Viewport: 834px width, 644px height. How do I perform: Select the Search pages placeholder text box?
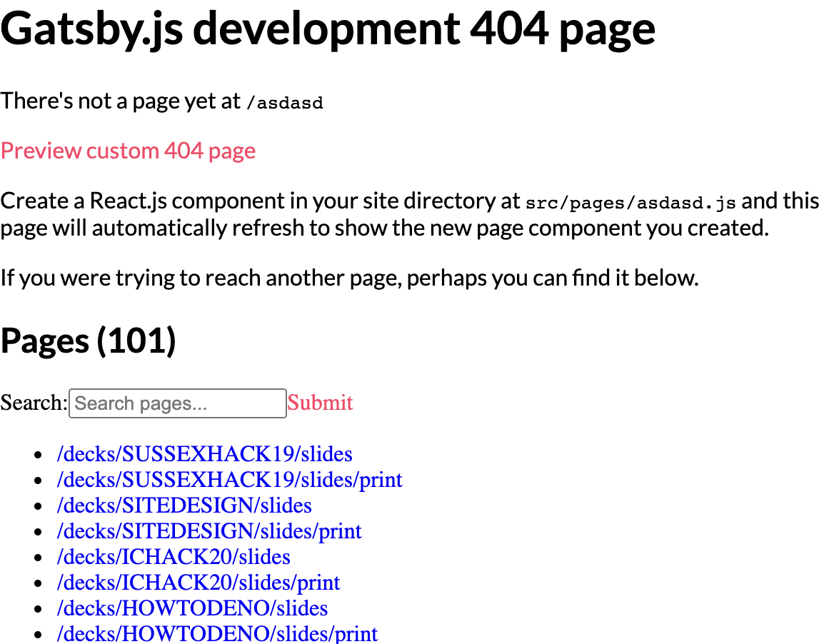pos(177,403)
